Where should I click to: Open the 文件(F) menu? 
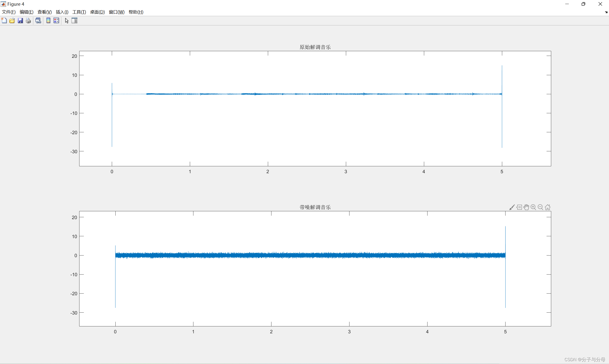9,12
